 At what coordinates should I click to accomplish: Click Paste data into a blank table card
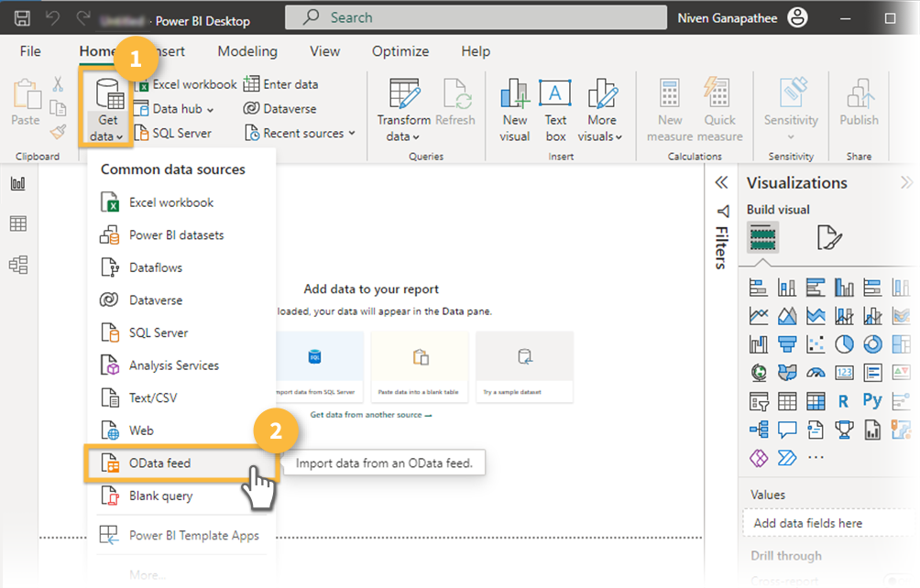pos(420,367)
